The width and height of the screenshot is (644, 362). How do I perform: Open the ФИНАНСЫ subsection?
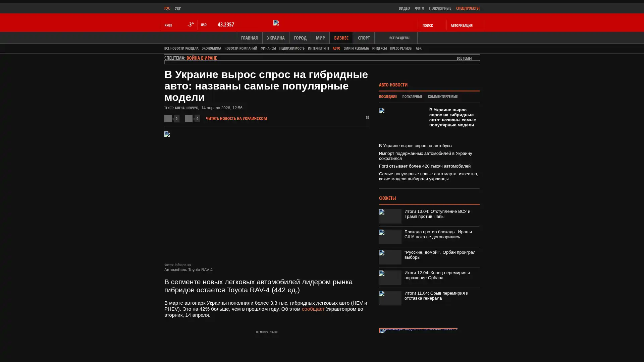pos(268,48)
